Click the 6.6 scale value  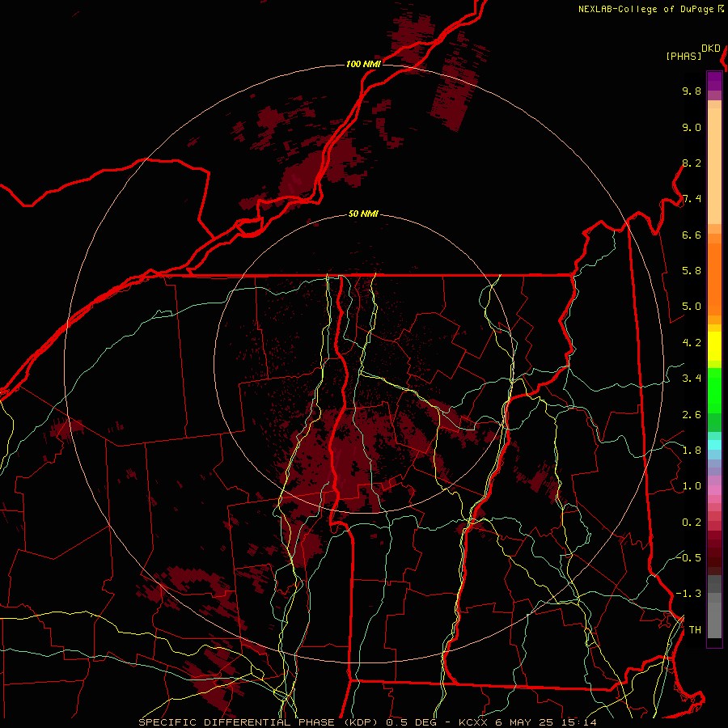click(692, 235)
